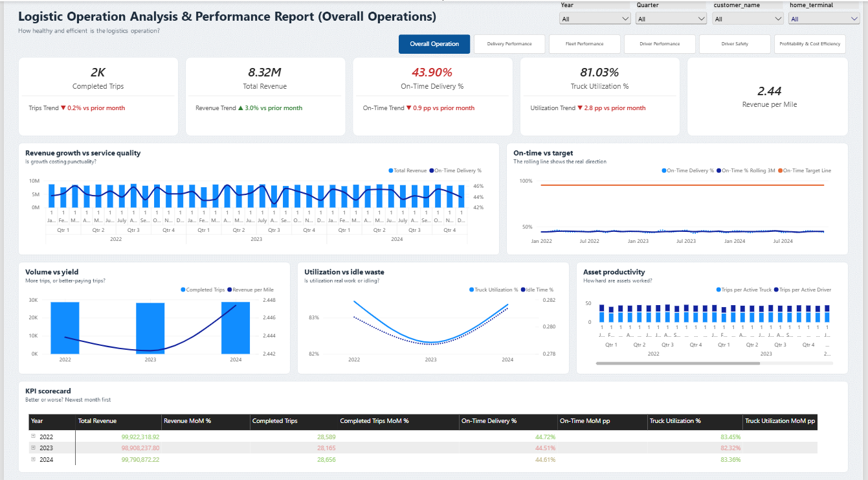
Task: Open the Driver Performance tab
Action: (660, 44)
